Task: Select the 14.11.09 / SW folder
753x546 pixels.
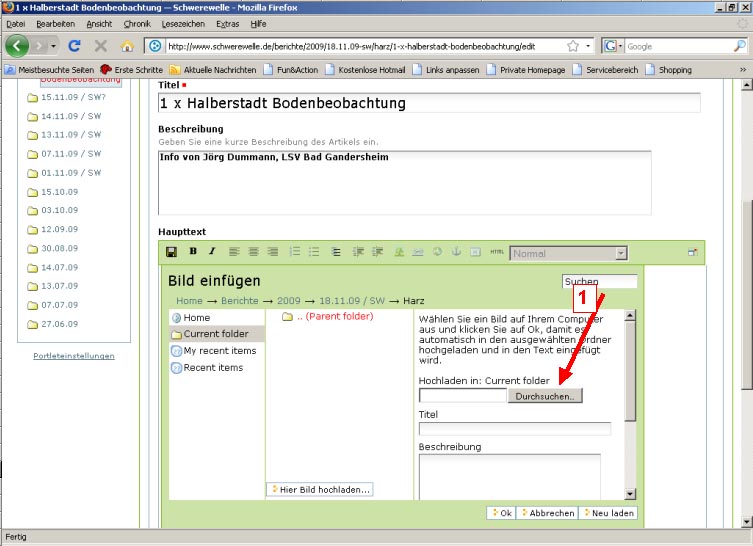Action: point(71,116)
